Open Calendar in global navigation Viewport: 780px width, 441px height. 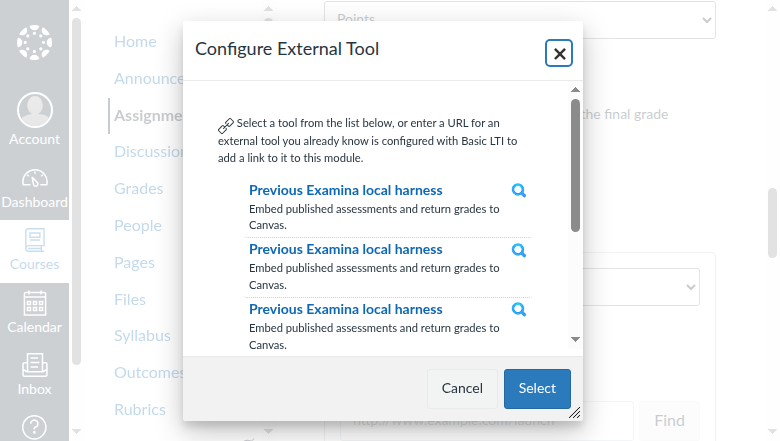[x=34, y=313]
